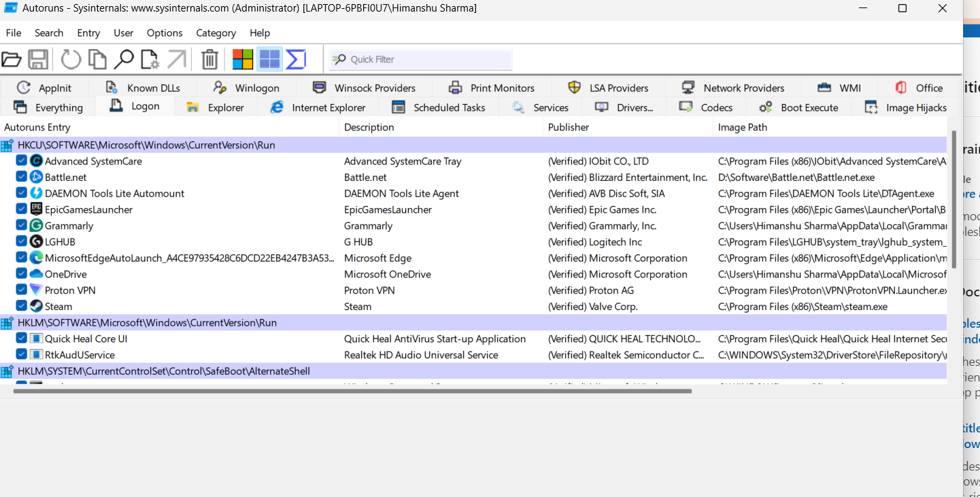Switch to the Image Hijacks tab
Image resolution: width=980 pixels, height=497 pixels.
(x=905, y=107)
